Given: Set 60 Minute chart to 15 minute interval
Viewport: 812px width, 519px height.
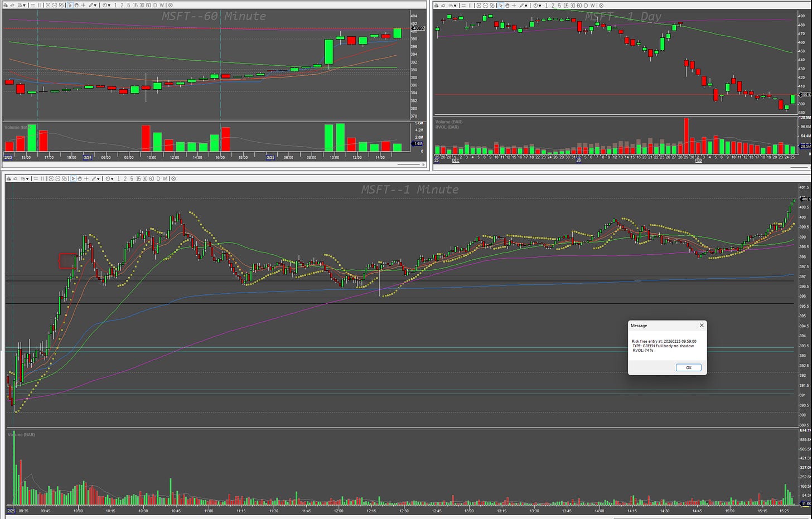Looking at the screenshot, I should click(x=135, y=5).
